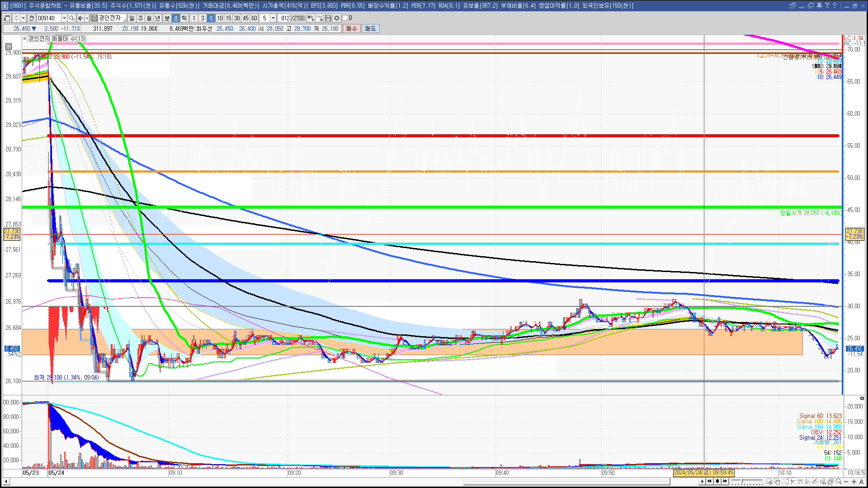Click the minus zoom-out icon at bottom

tap(846, 482)
